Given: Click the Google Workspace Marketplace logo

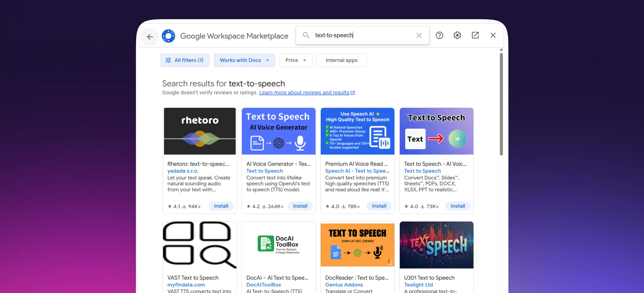Looking at the screenshot, I should pos(168,36).
